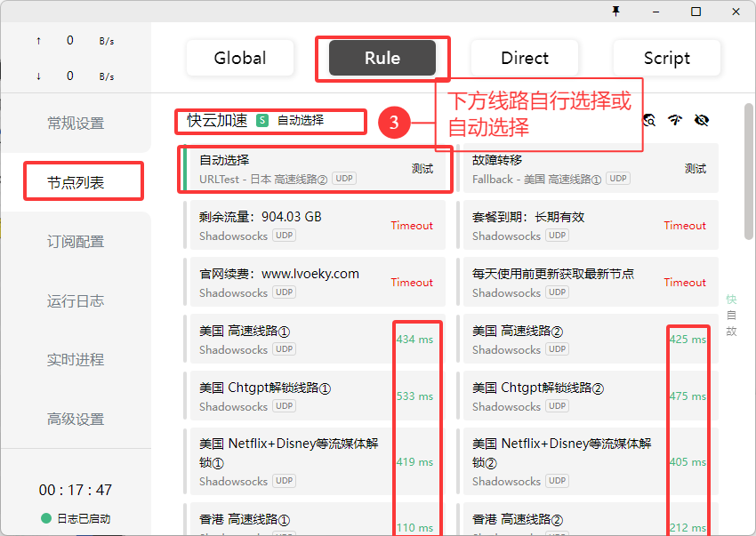This screenshot has width=756, height=536.
Task: Open the node search icon
Action: point(648,120)
